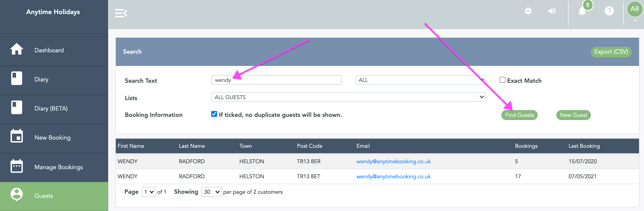This screenshot has width=644, height=211.
Task: Sort by Post Code column header
Action: [310, 146]
